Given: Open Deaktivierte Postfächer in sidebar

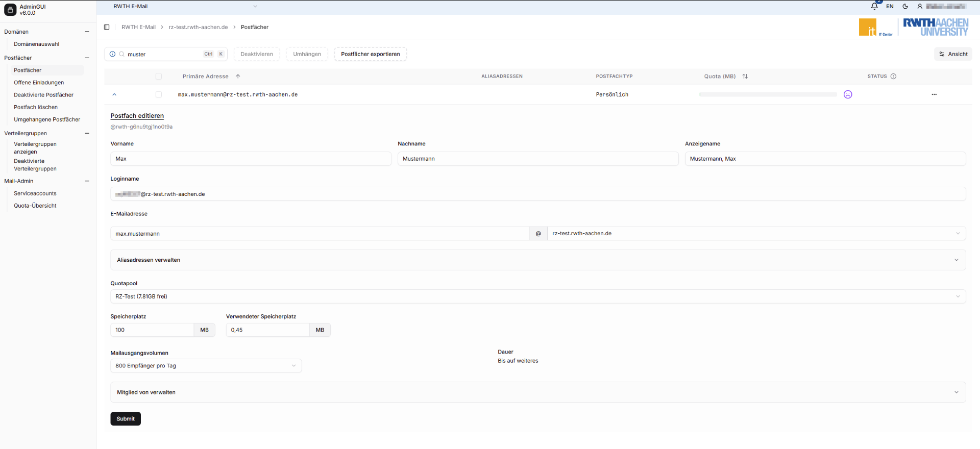Looking at the screenshot, I should pos(43,95).
